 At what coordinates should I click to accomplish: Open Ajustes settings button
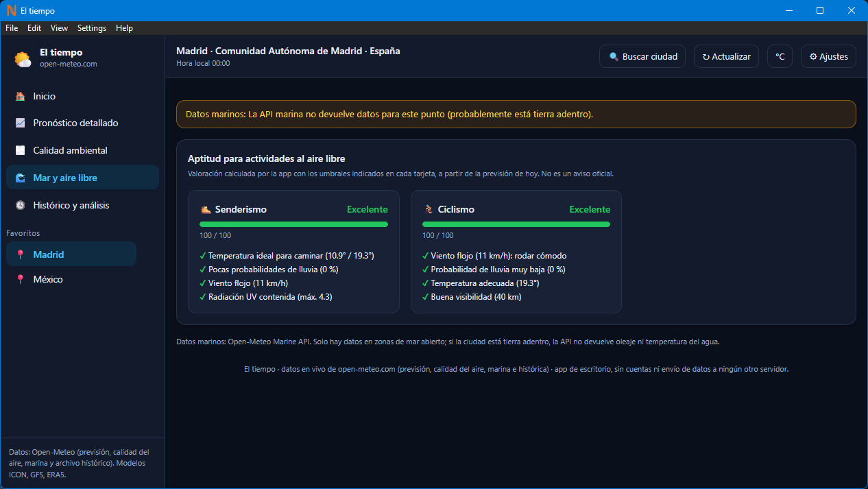click(x=828, y=57)
